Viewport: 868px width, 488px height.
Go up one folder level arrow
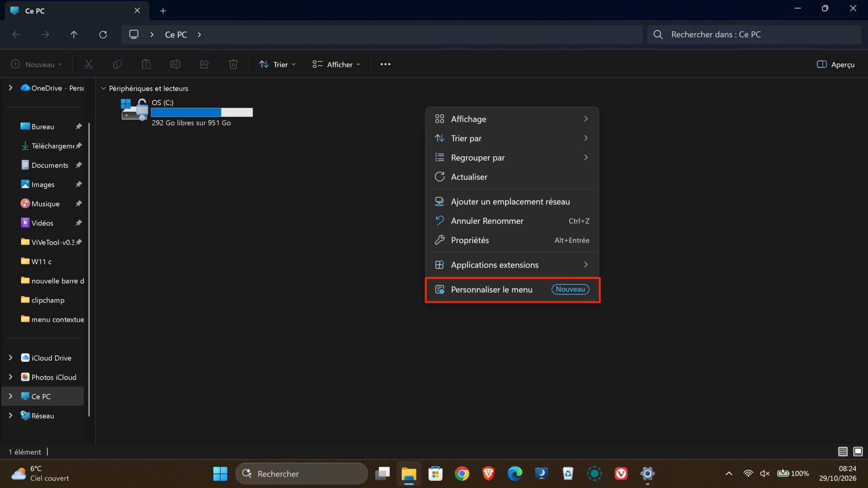point(74,34)
